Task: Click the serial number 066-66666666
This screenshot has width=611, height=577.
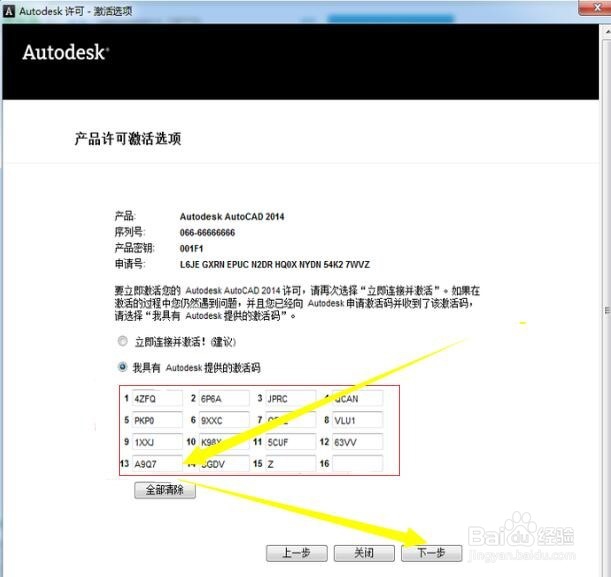Action: pos(207,233)
